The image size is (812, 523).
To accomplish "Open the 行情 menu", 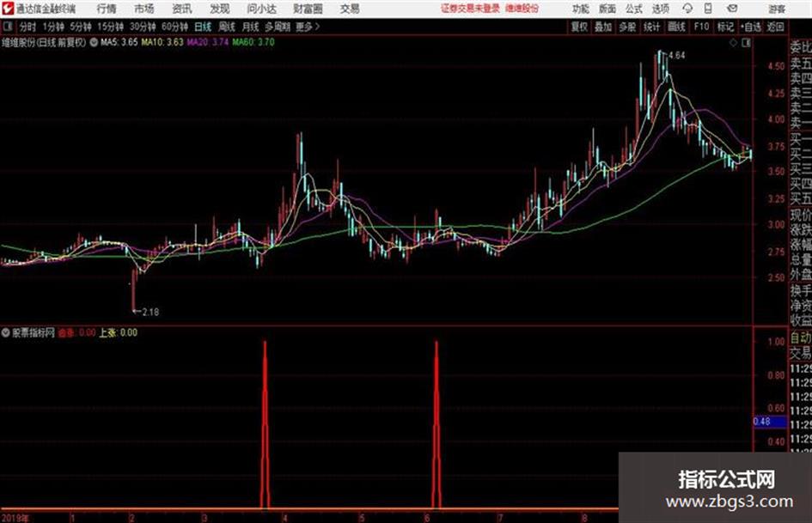I will pos(107,9).
